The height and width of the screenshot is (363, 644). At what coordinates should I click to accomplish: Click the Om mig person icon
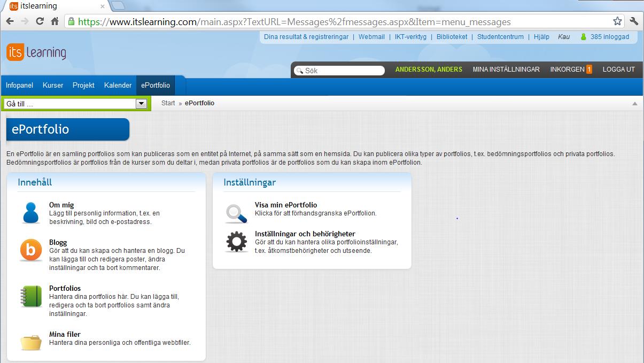pyautogui.click(x=32, y=212)
